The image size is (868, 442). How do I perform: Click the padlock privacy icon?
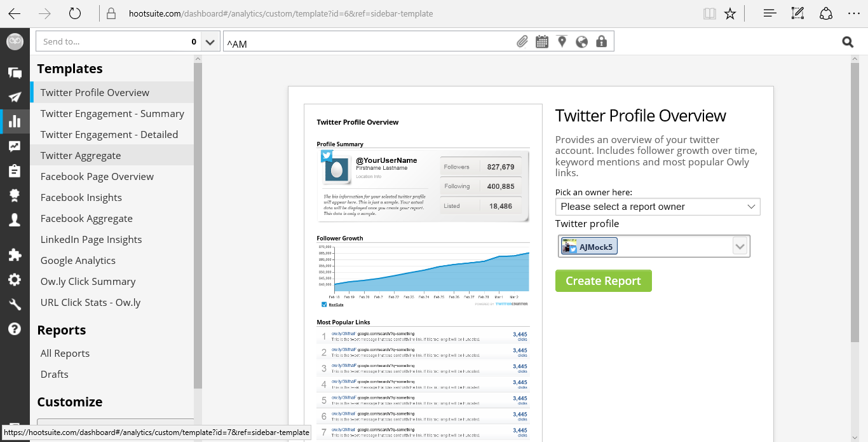coord(601,42)
